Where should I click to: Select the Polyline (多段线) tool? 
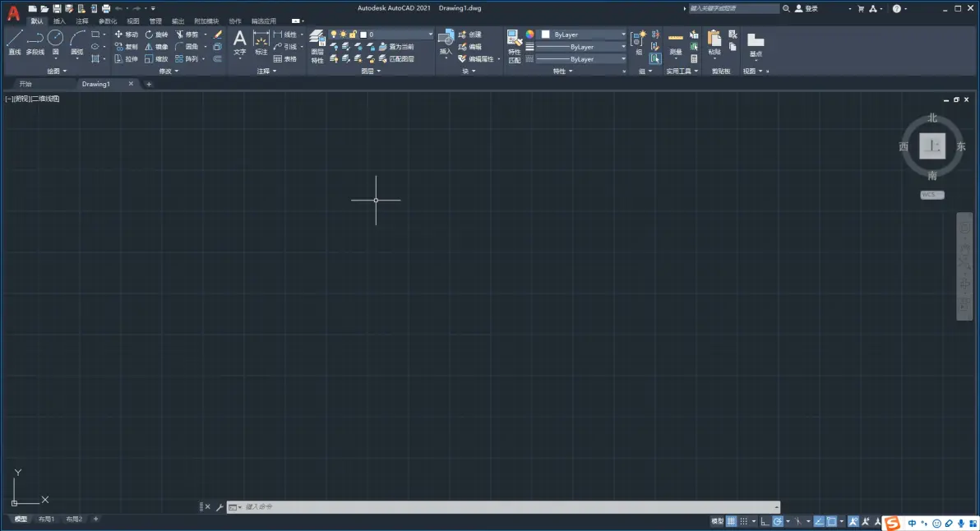(35, 42)
